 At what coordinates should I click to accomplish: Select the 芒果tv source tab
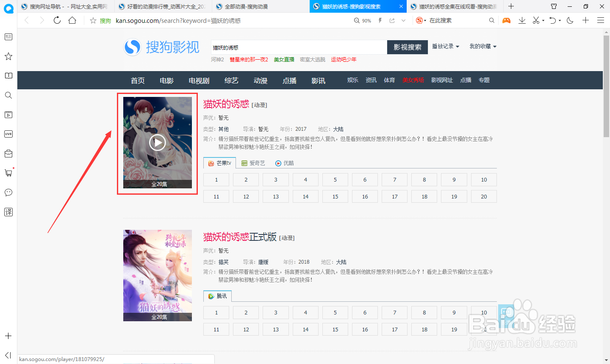[x=219, y=163]
